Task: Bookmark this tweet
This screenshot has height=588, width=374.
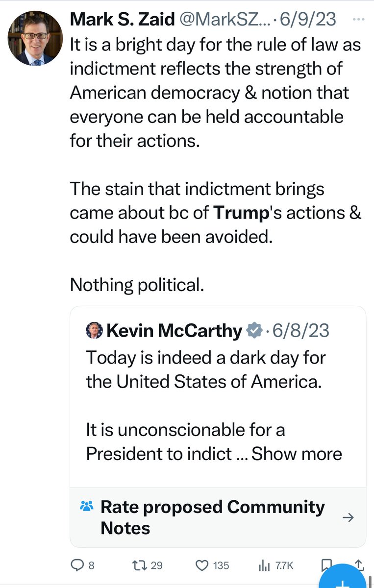Action: [x=325, y=563]
